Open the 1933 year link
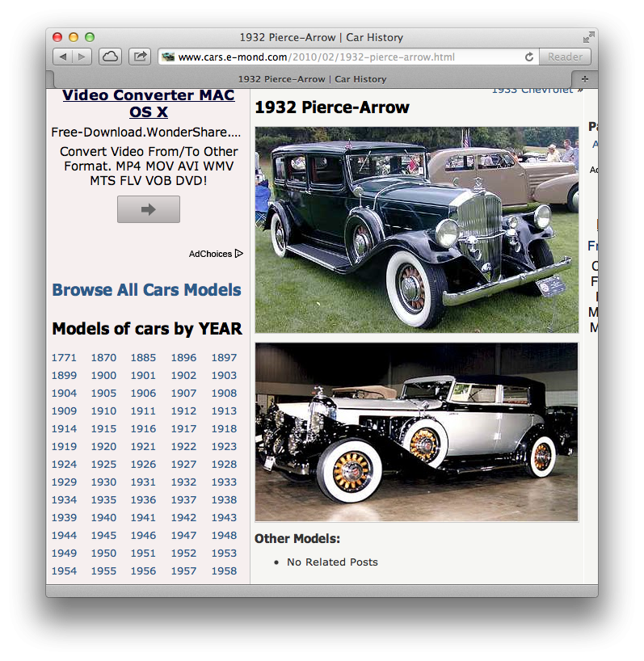 coord(224,482)
